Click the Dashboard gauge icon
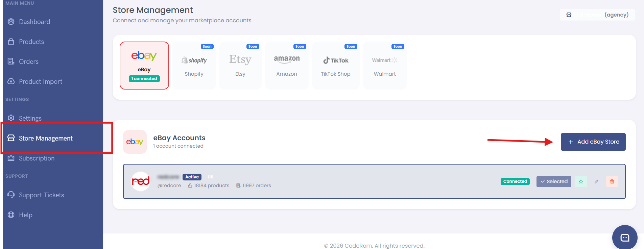 [x=11, y=22]
